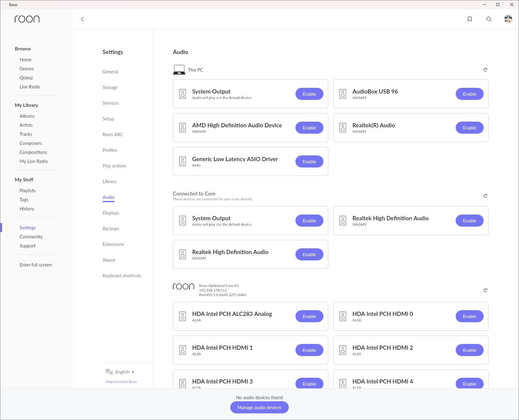Image resolution: width=519 pixels, height=420 pixels.
Task: Click speaker icon of Generic Low Latency ASIO Driver
Action: (183, 161)
